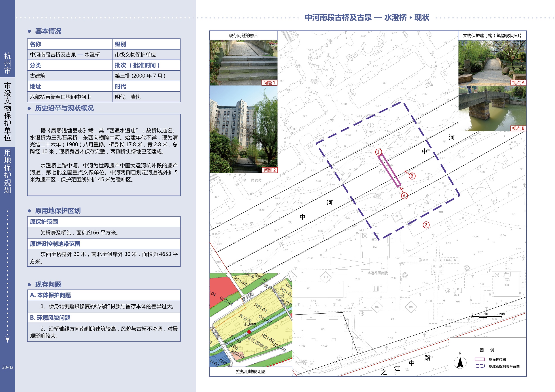Click the purple bridge outline rectangle
The image size is (555, 392).
point(389,171)
